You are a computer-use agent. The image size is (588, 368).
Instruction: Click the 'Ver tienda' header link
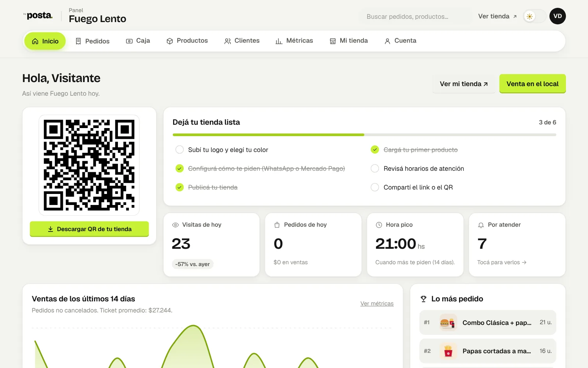pyautogui.click(x=497, y=17)
